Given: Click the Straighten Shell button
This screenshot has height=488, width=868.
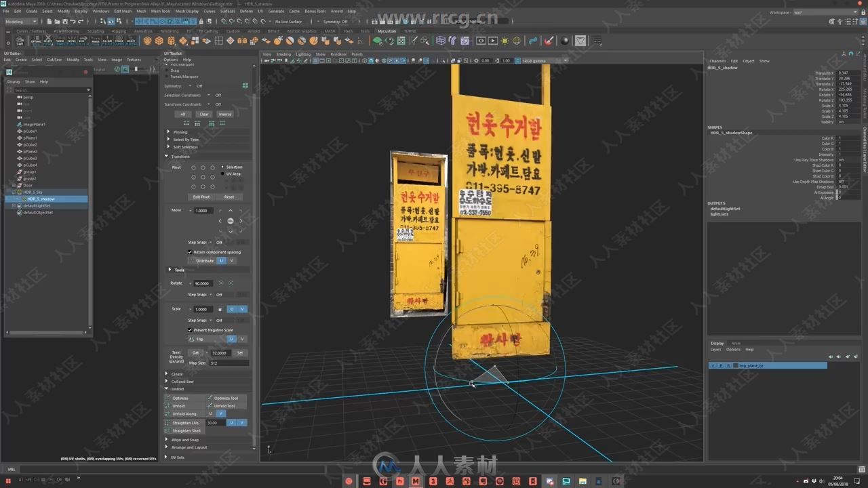Looking at the screenshot, I should click(x=185, y=430).
